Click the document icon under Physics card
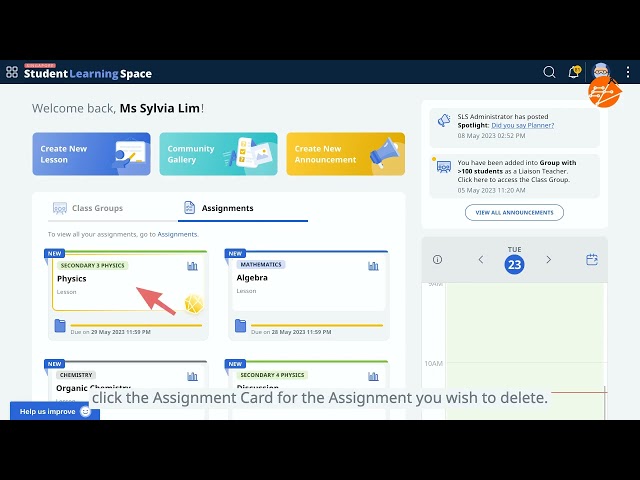 [60, 326]
